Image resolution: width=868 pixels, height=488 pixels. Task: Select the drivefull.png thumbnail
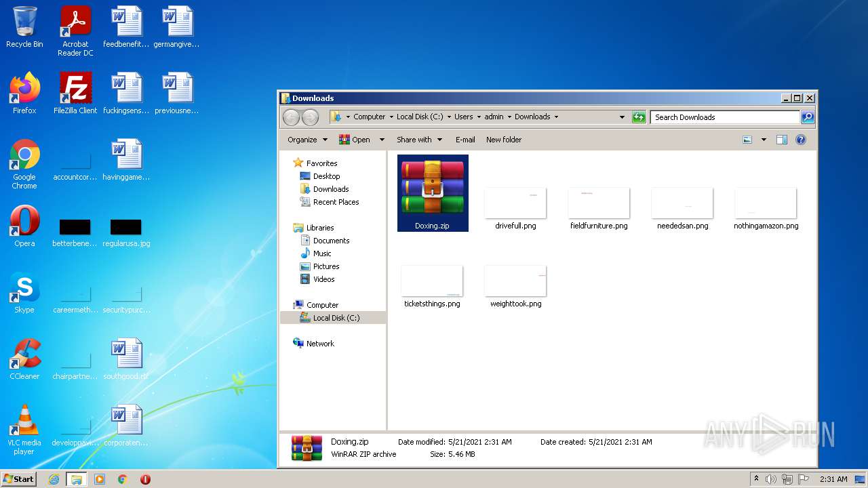click(515, 209)
